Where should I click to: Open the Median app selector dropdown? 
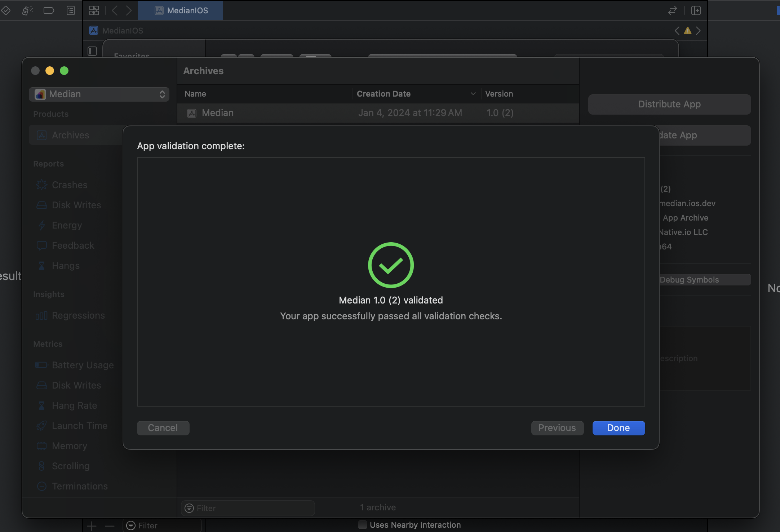pyautogui.click(x=99, y=94)
